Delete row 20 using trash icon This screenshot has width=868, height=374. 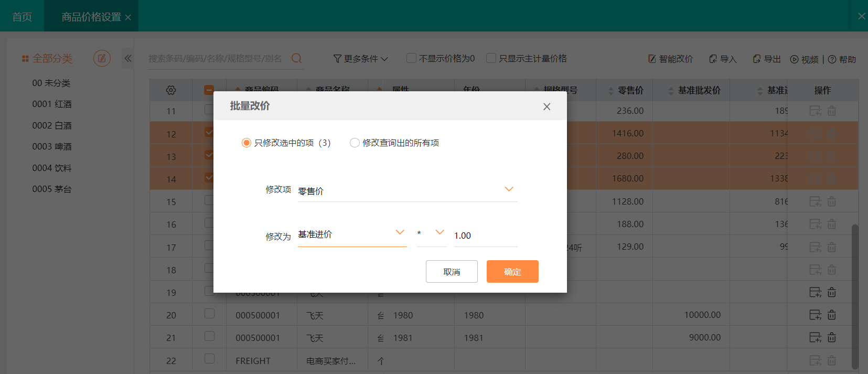click(x=832, y=315)
